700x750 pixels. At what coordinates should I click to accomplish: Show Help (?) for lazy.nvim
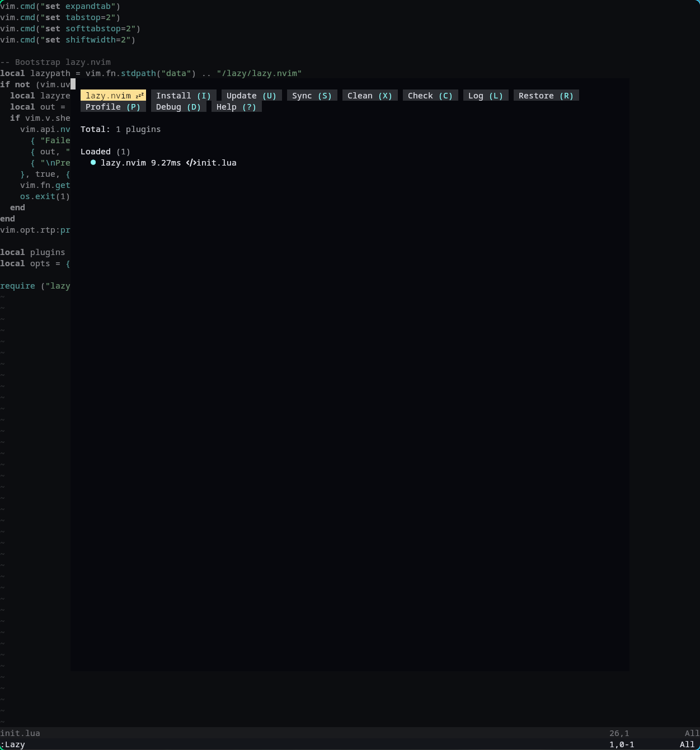click(x=236, y=107)
